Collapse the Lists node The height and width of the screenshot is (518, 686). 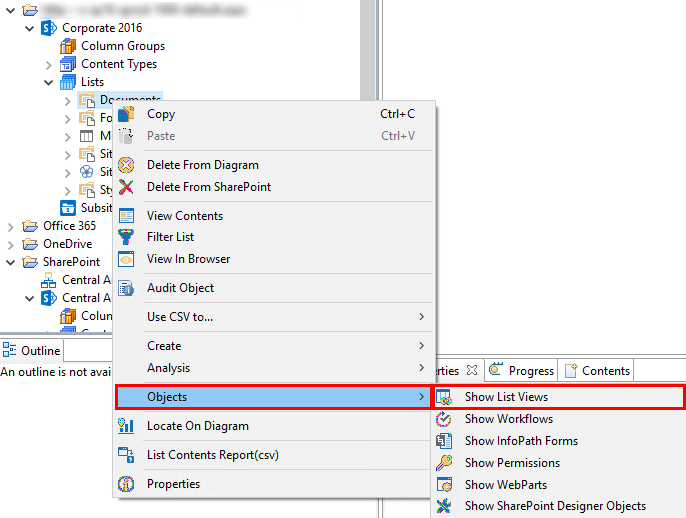point(49,82)
